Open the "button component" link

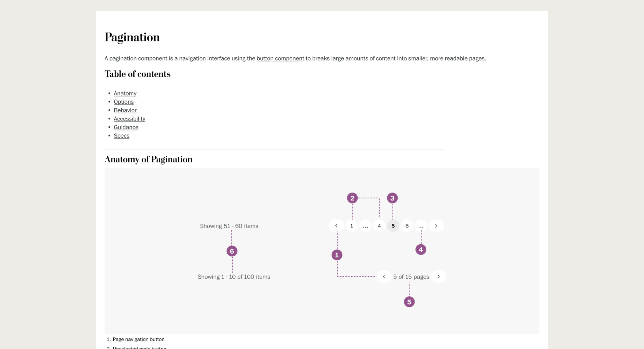[280, 58]
